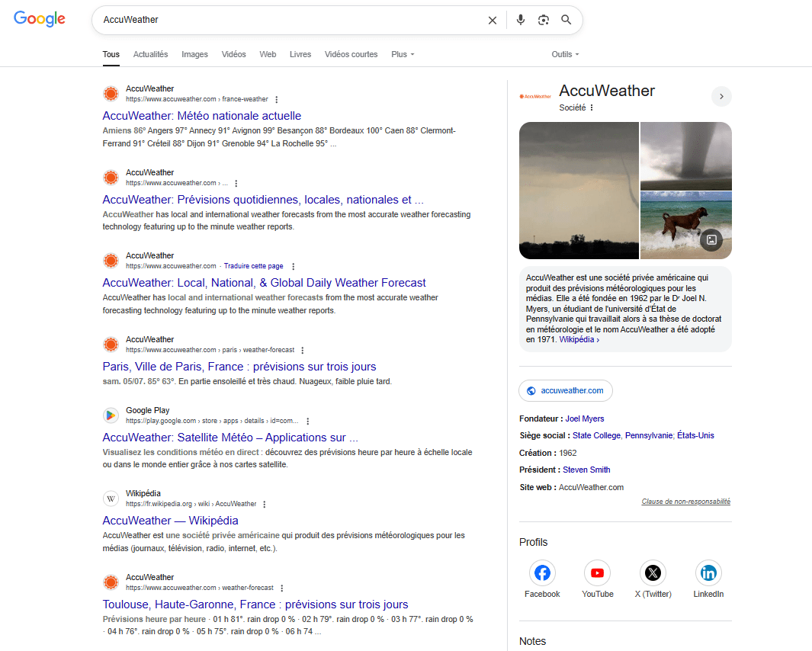This screenshot has height=651, width=812.
Task: Open the large storm cloud thumbnail
Action: pos(579,191)
